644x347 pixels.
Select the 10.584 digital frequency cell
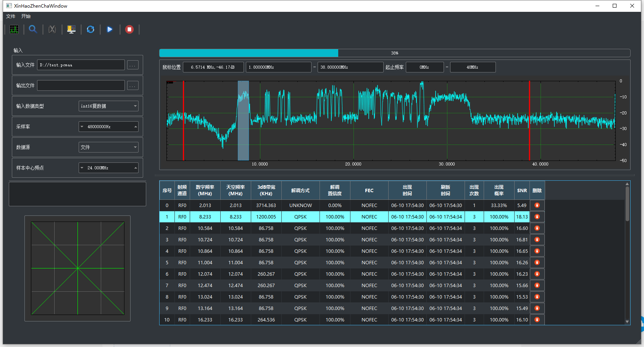pyautogui.click(x=205, y=228)
